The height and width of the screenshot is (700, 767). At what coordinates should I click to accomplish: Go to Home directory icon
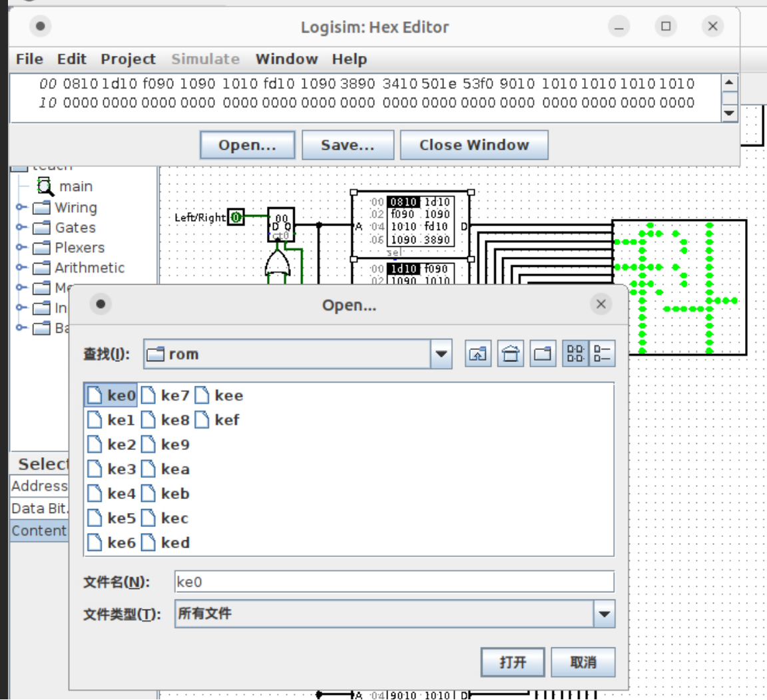[511, 354]
